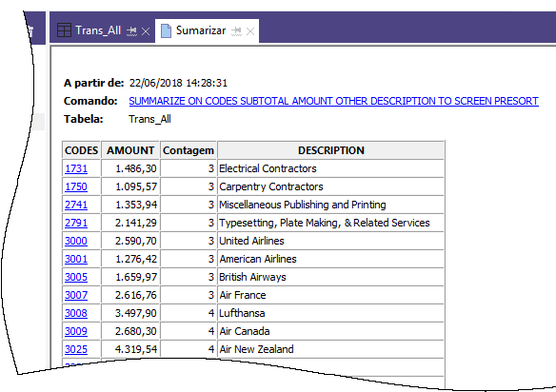Click code 3007 Air France link

(76, 295)
